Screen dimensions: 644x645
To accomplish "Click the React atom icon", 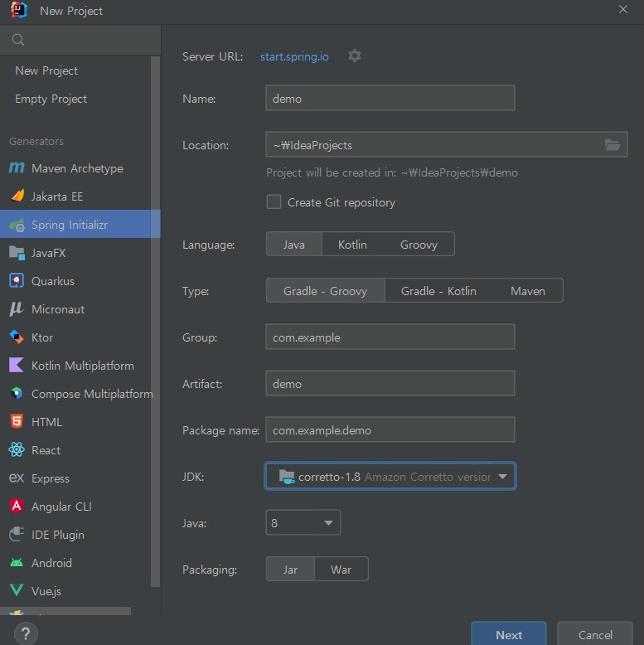I will coord(17,449).
